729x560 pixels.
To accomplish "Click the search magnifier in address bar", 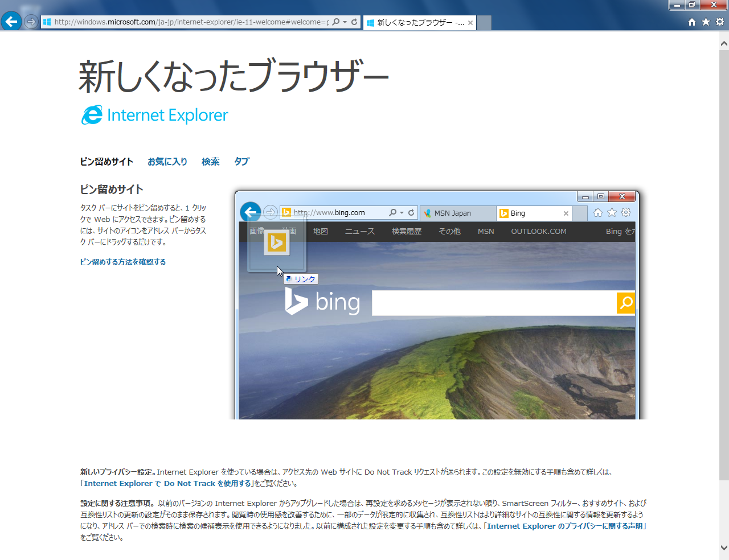I will [336, 22].
